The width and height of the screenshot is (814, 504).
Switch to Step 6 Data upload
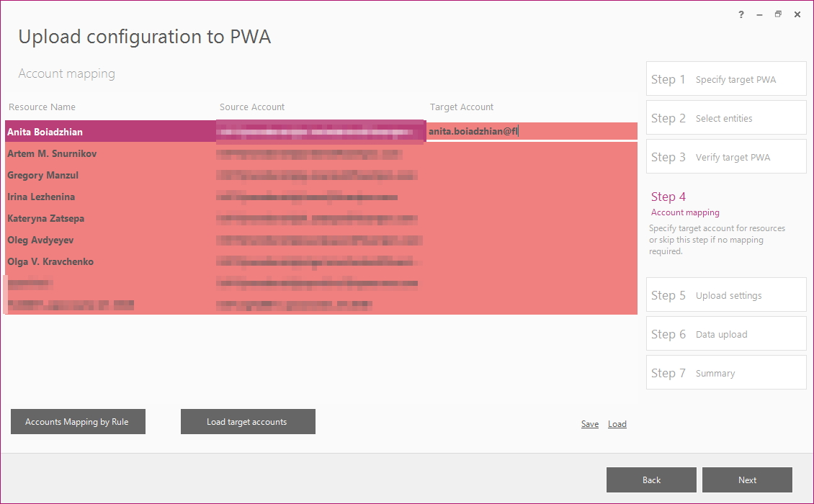(x=726, y=334)
